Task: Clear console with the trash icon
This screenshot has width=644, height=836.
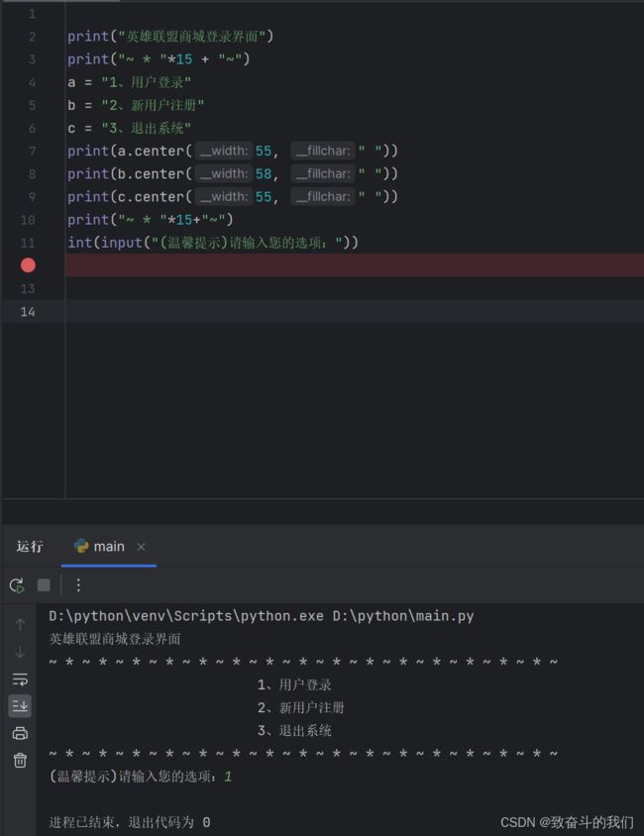Action: coord(20,760)
